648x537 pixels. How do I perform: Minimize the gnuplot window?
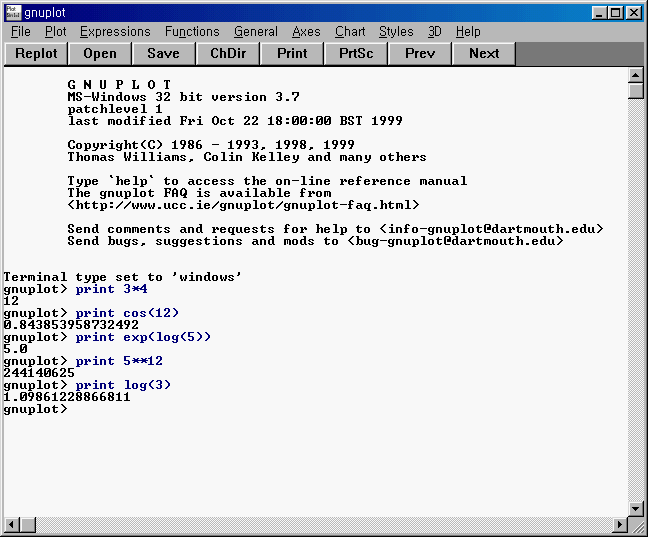pos(599,13)
